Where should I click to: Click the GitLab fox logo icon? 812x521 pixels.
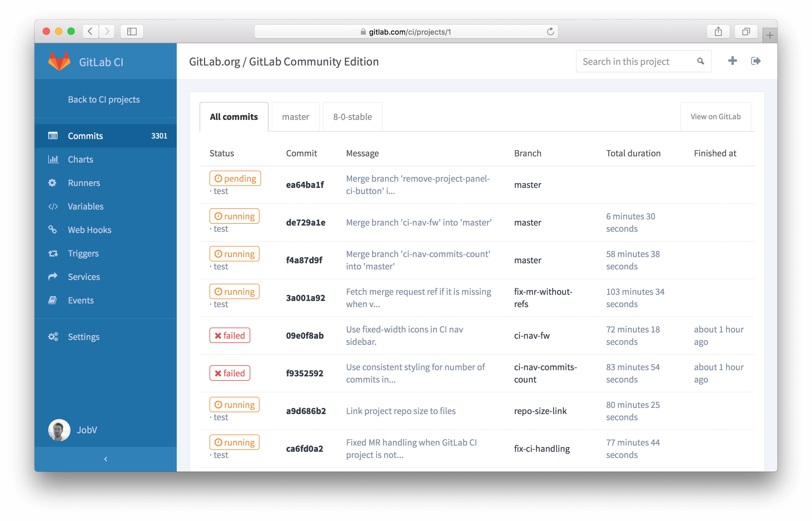pos(59,61)
